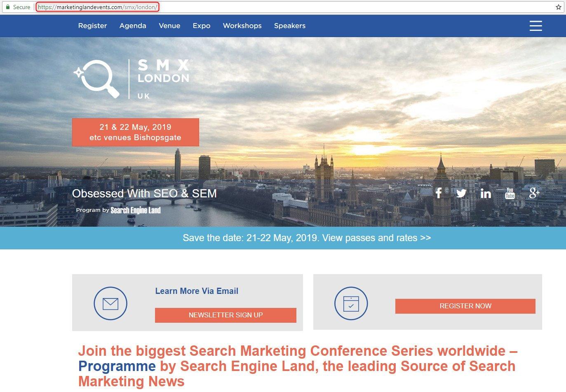Bookmark the page with the star icon

[559, 7]
